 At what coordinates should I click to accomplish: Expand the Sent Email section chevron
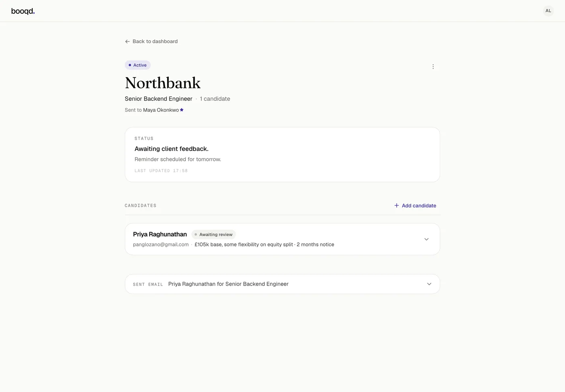429,284
